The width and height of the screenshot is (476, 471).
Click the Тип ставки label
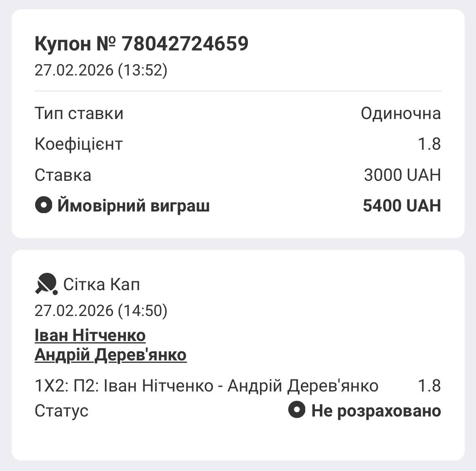79,113
